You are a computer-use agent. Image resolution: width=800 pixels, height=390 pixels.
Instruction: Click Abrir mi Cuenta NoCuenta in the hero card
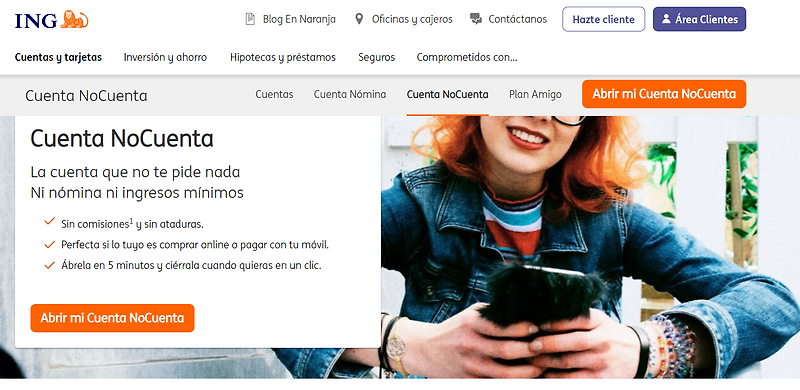coord(112,318)
